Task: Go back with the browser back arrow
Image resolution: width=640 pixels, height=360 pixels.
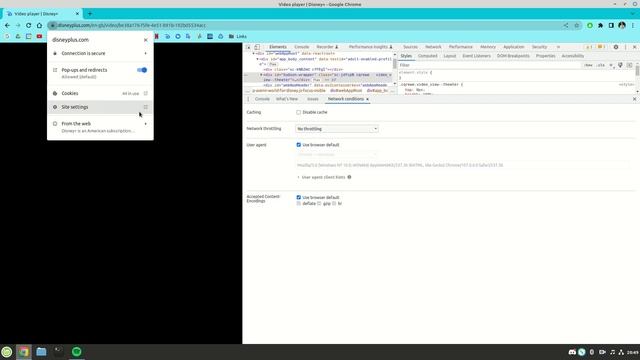Action: (x=7, y=25)
